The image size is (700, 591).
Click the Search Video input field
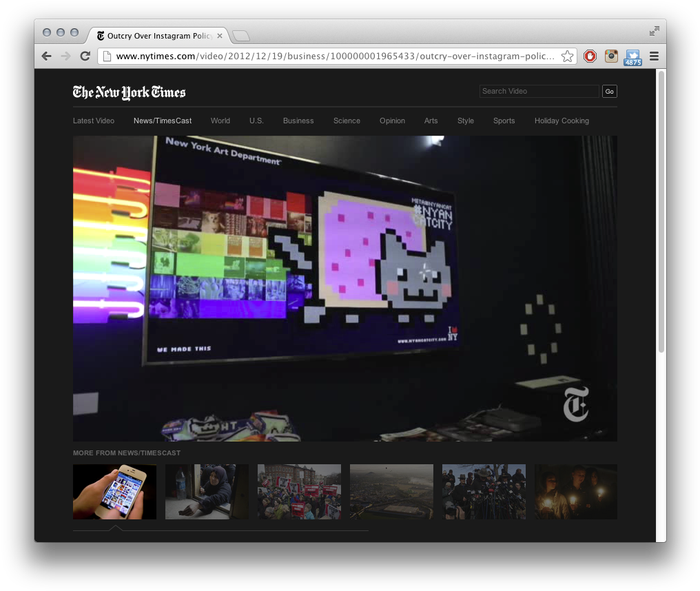539,92
